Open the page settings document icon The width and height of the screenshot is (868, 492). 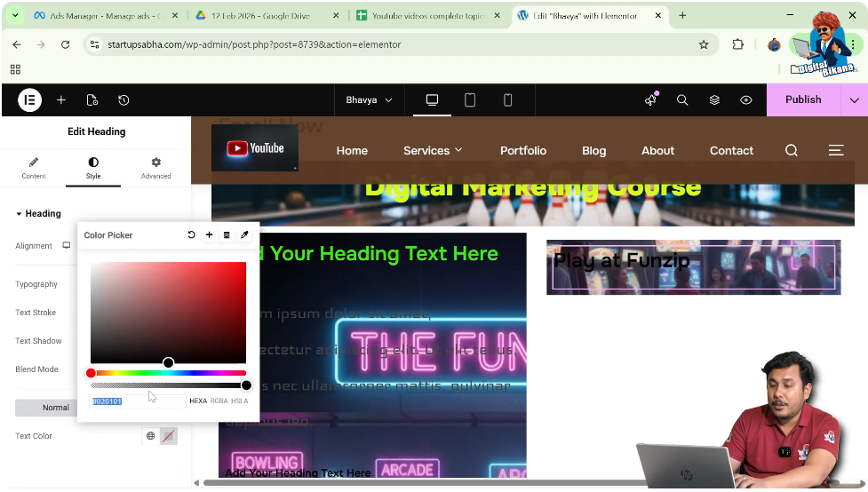pyautogui.click(x=92, y=100)
